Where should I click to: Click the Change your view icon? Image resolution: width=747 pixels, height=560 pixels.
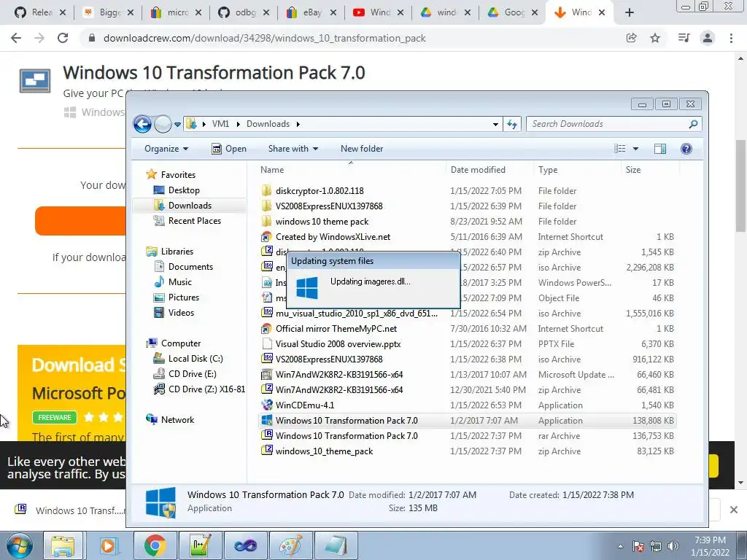620,149
